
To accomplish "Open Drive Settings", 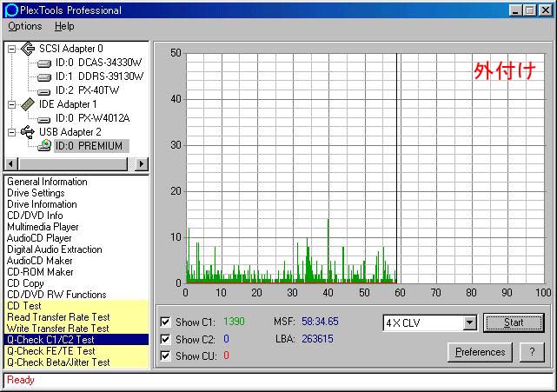I will (36, 193).
